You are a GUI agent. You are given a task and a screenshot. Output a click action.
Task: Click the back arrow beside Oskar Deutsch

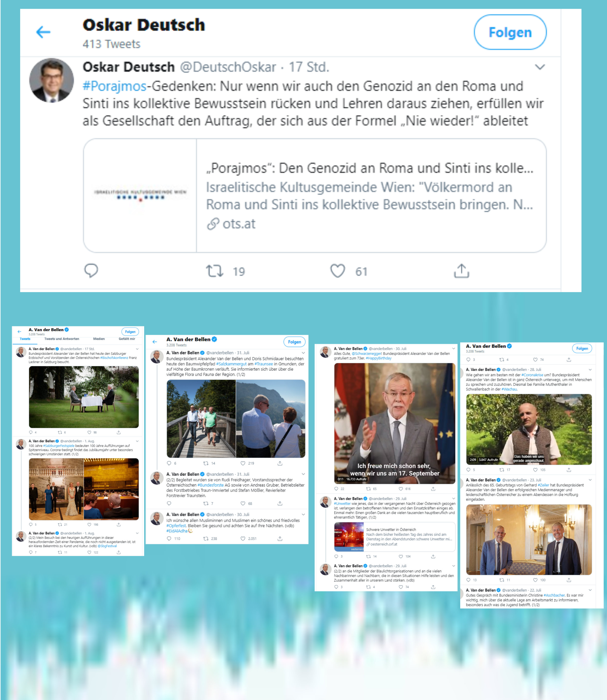(43, 32)
